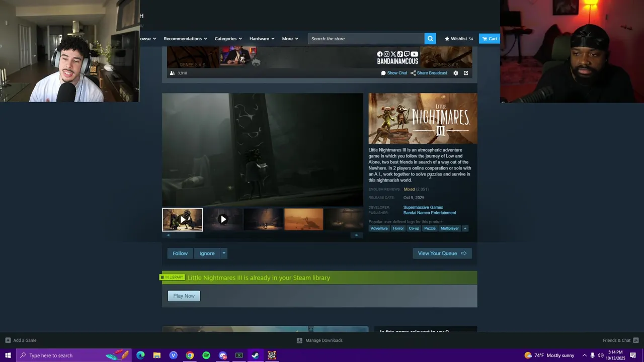Click the Show Chat link
Image resolution: width=644 pixels, height=362 pixels.
(x=394, y=73)
